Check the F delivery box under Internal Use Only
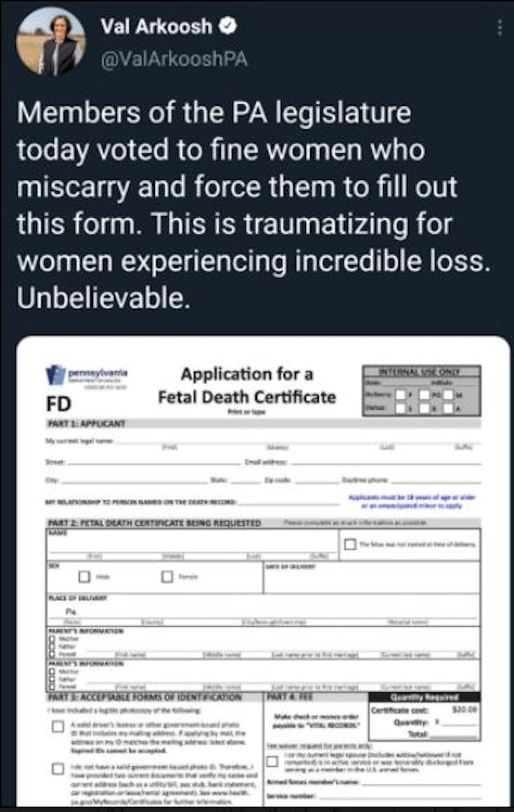 (400, 395)
